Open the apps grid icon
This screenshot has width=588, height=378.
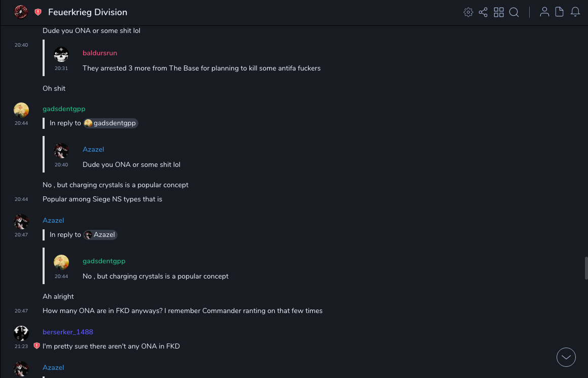click(499, 12)
